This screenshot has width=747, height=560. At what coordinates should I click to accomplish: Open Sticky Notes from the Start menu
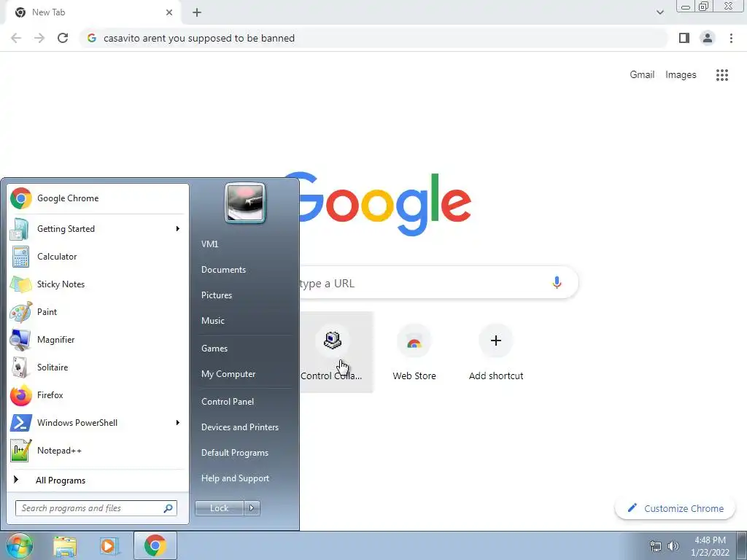tap(97, 284)
